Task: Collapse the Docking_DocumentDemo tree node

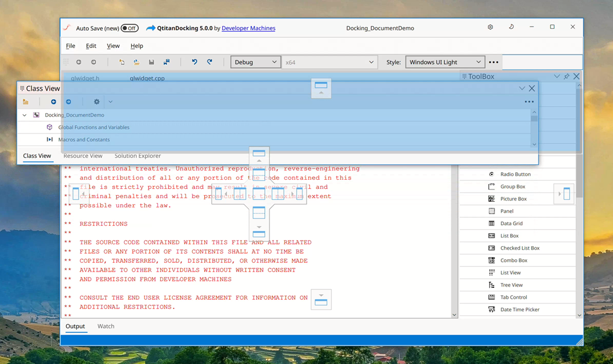Action: pyautogui.click(x=24, y=114)
